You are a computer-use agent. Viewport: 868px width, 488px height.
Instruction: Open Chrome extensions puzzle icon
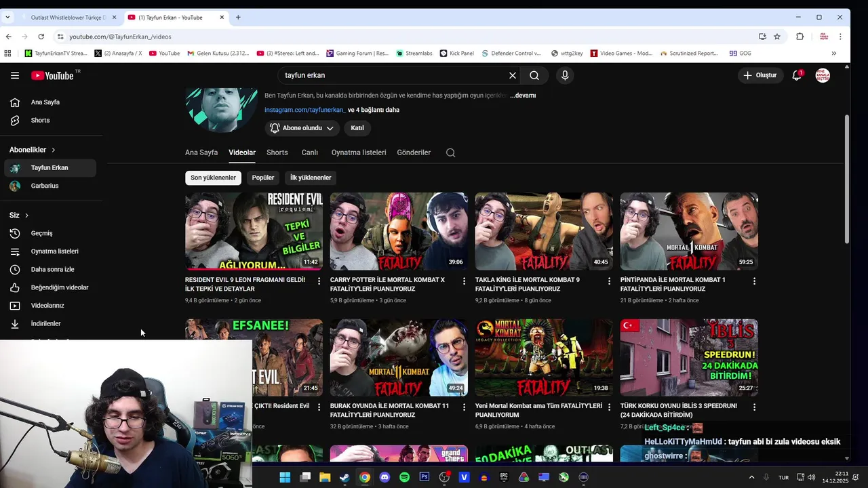(800, 37)
